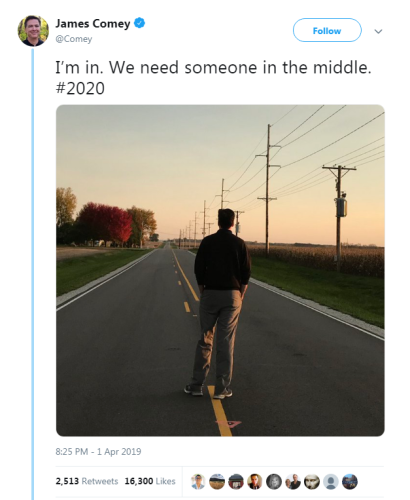Open the black-and-white portrait liker avatar
Image resolution: width=410 pixels, height=500 pixels.
click(274, 482)
